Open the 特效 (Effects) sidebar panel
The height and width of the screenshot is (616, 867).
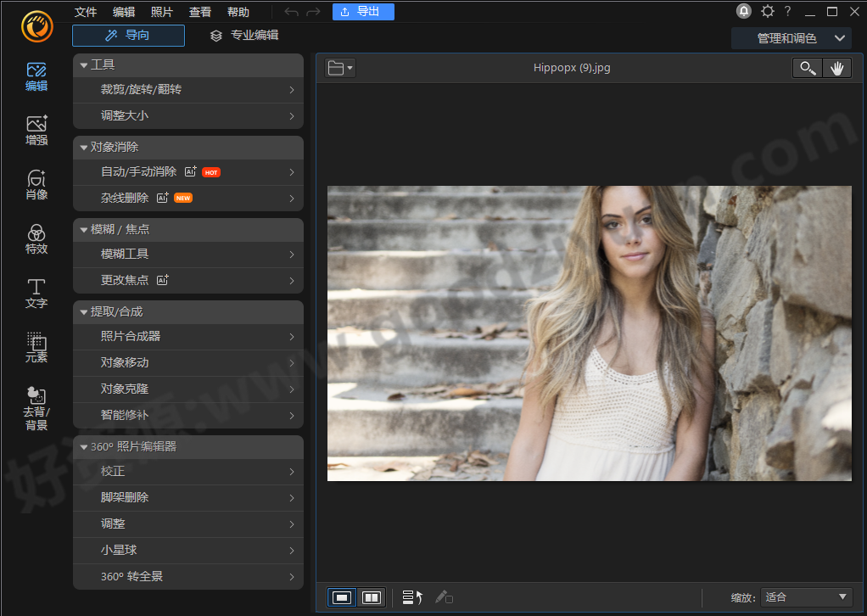(36, 238)
